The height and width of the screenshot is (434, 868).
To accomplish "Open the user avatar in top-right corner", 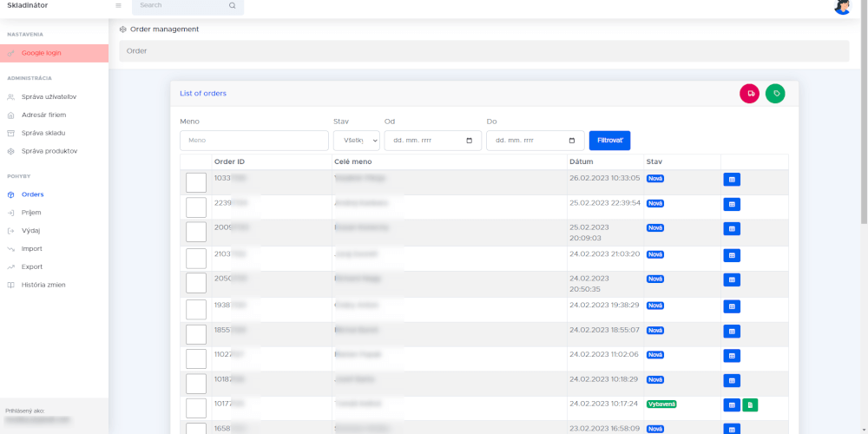I will pos(841,6).
